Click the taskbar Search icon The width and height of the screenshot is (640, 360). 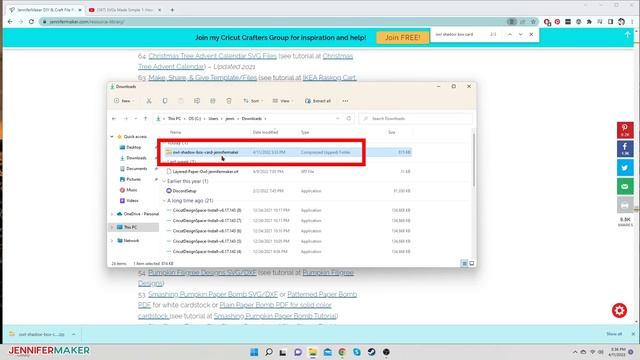point(269,352)
